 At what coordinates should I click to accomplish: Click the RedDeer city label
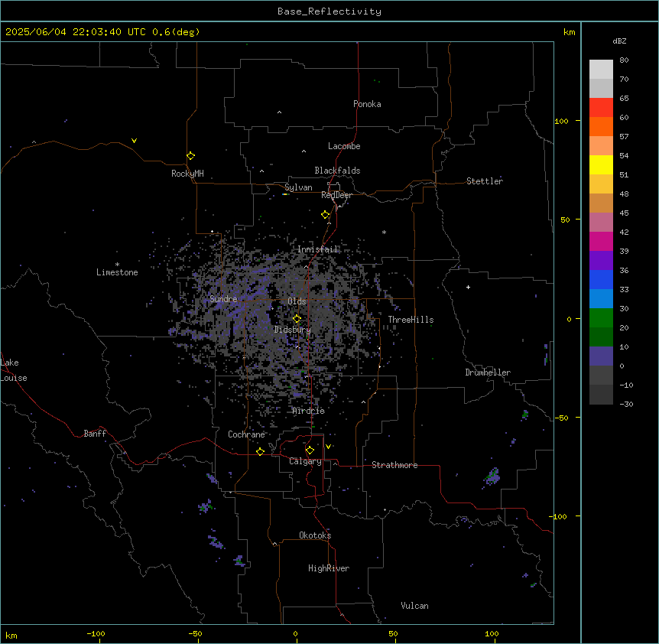[x=336, y=195]
